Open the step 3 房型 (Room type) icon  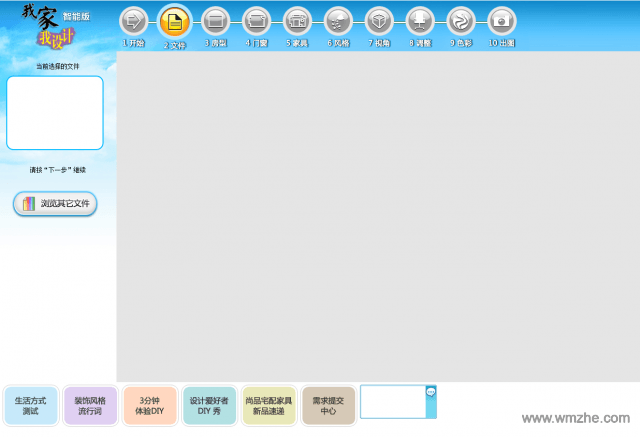pos(215,21)
